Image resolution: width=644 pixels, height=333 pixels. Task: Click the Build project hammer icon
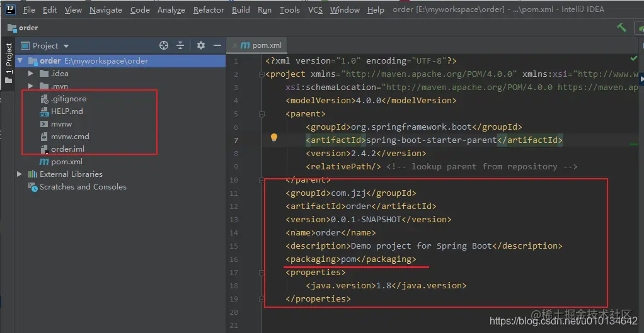621,28
